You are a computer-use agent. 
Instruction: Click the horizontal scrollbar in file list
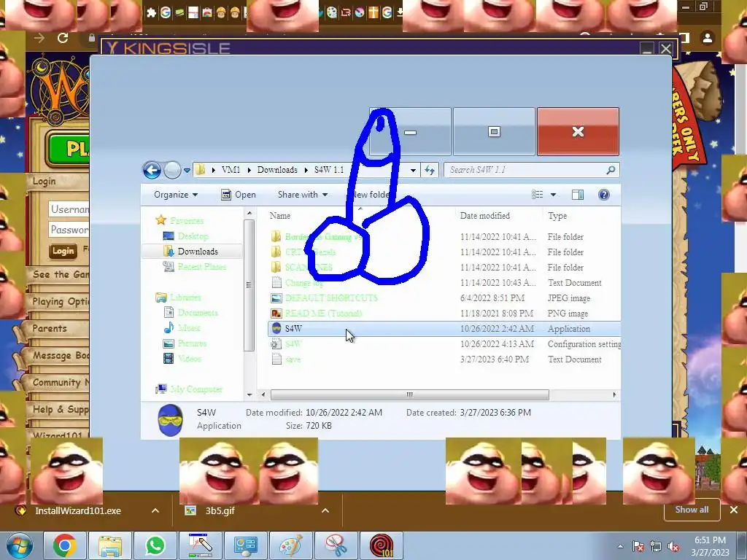click(x=410, y=394)
